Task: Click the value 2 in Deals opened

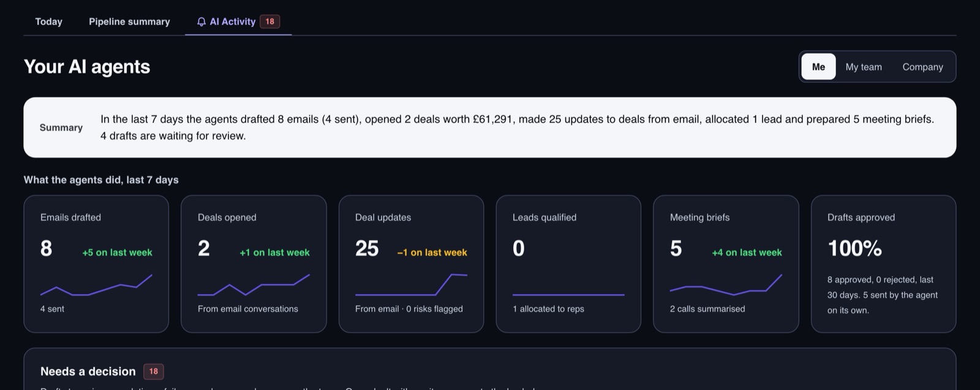Action: (204, 248)
